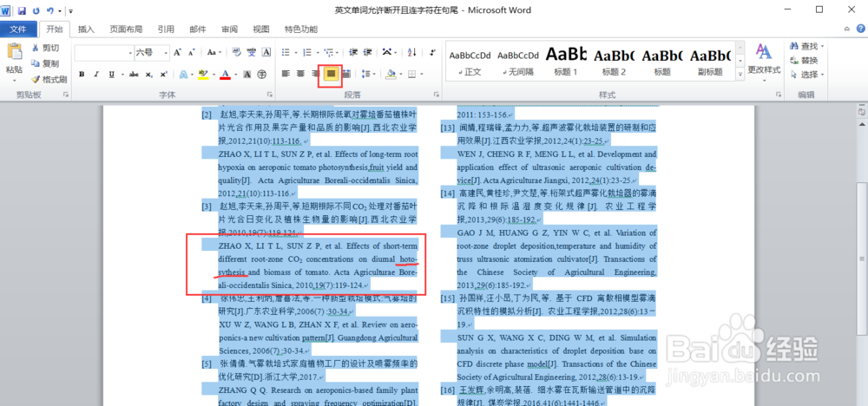
Task: Click the Distributed alignment icon
Action: point(346,74)
